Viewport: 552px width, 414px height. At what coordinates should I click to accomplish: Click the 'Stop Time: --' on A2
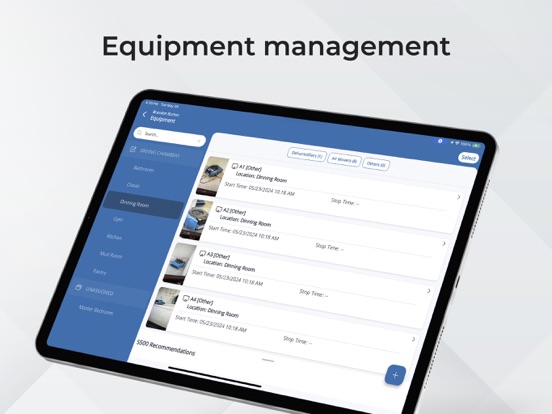click(x=329, y=247)
